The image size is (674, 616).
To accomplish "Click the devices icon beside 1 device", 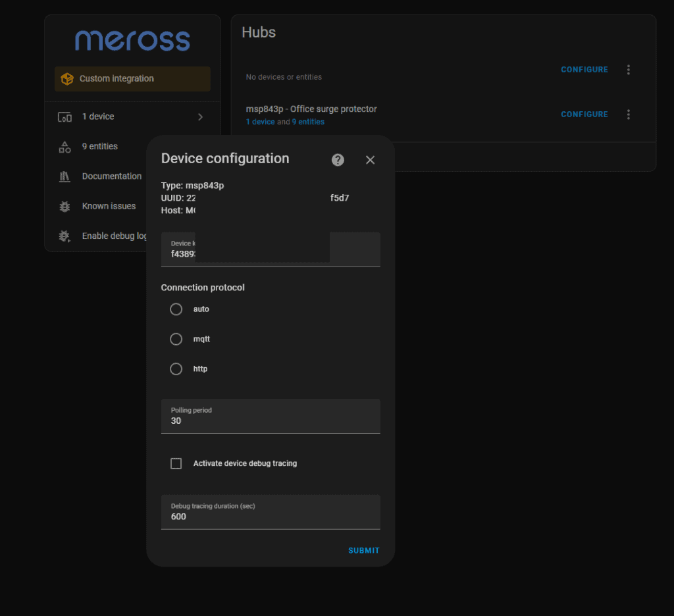I will (x=65, y=117).
